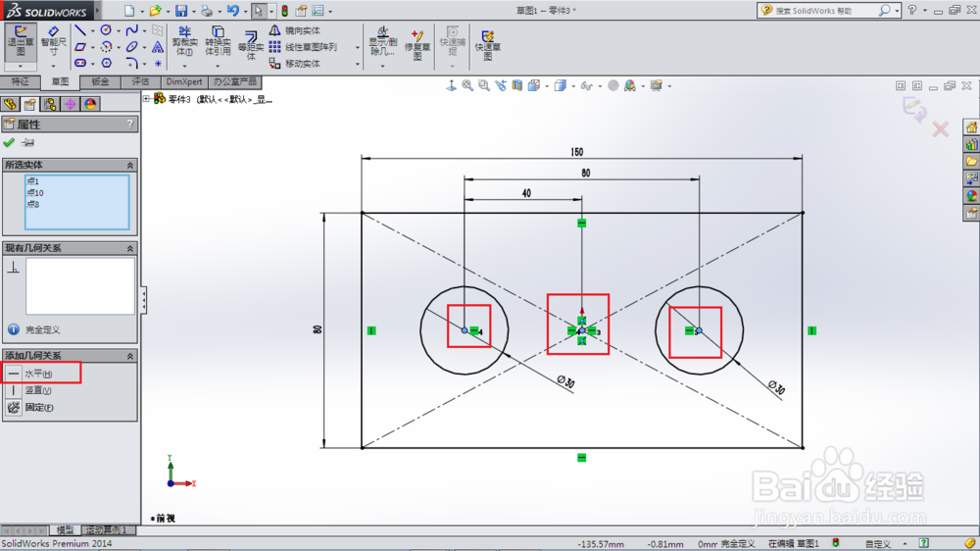Viewport: 980px width, 551px height.
Task: Switch to the 钣金 (Sheet Metal) tab
Action: click(x=100, y=82)
